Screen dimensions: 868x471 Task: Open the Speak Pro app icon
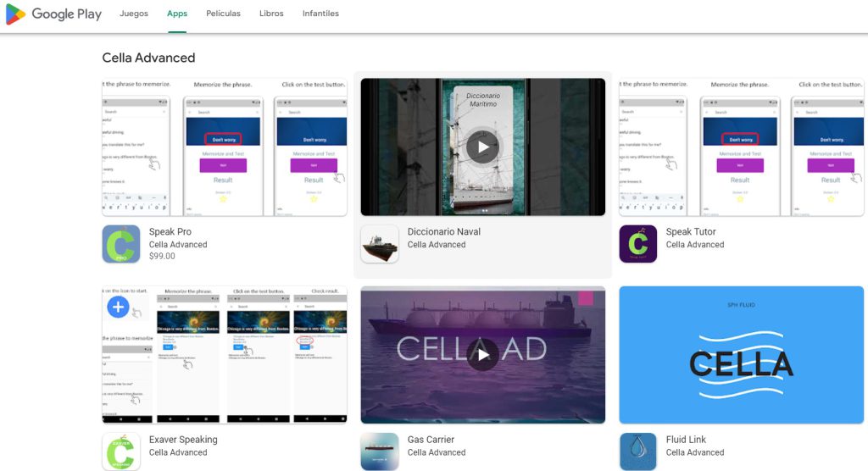(121, 244)
